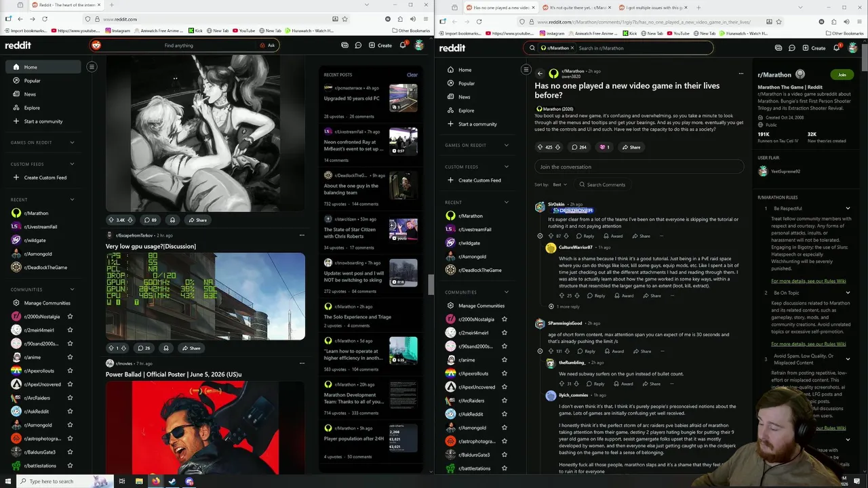Open File Explorer from Windows taskbar
Image resolution: width=868 pixels, height=488 pixels.
139,481
